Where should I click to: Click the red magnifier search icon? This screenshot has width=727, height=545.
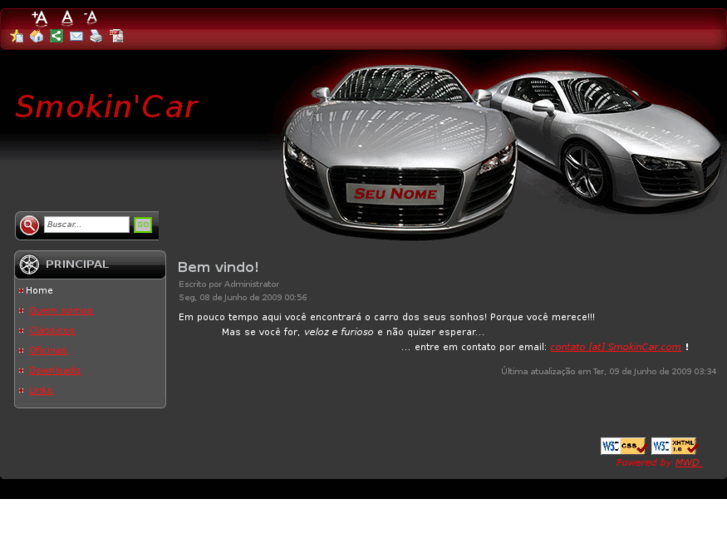[x=29, y=225]
